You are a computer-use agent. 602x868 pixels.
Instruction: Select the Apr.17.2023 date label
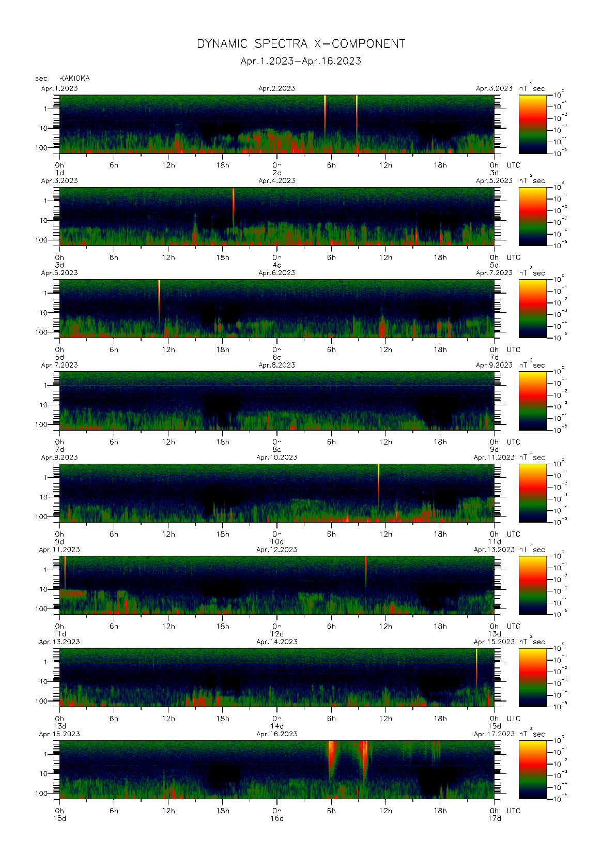point(494,734)
